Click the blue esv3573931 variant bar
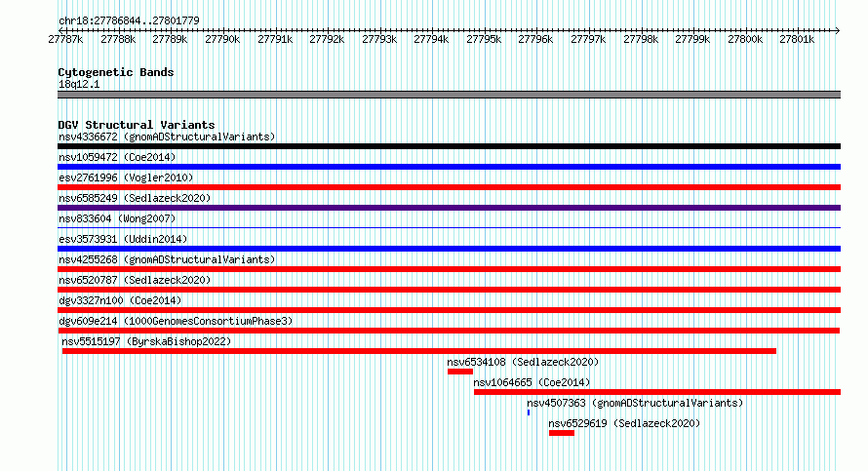 click(449, 249)
